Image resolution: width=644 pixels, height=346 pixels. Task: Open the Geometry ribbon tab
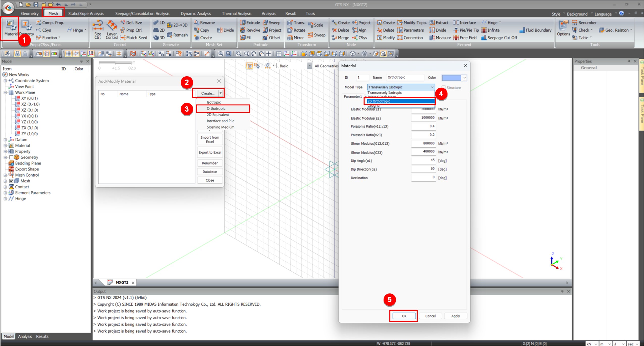tap(30, 14)
